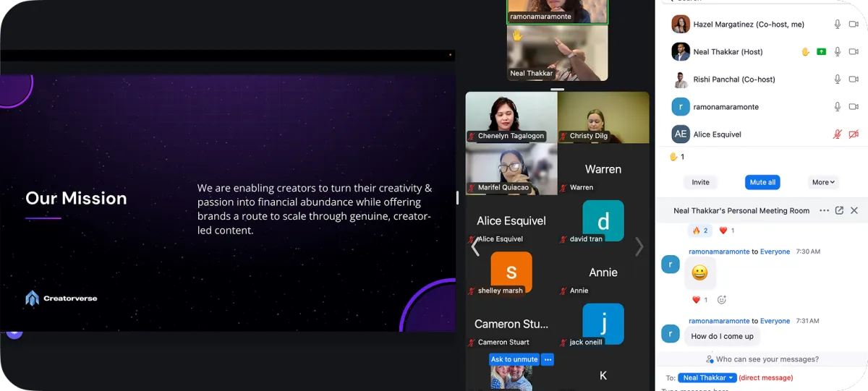Screen dimensions: 868x391
Task: Click david tran's 'd' avatar tile
Action: tap(603, 220)
